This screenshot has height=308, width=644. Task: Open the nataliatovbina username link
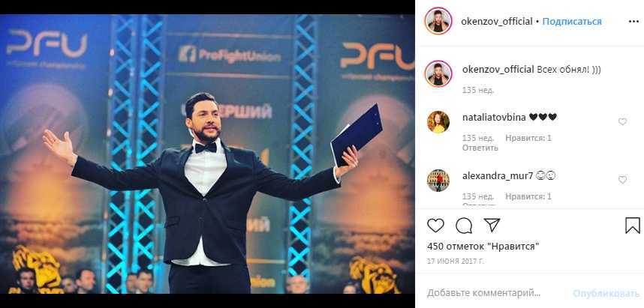(494, 118)
